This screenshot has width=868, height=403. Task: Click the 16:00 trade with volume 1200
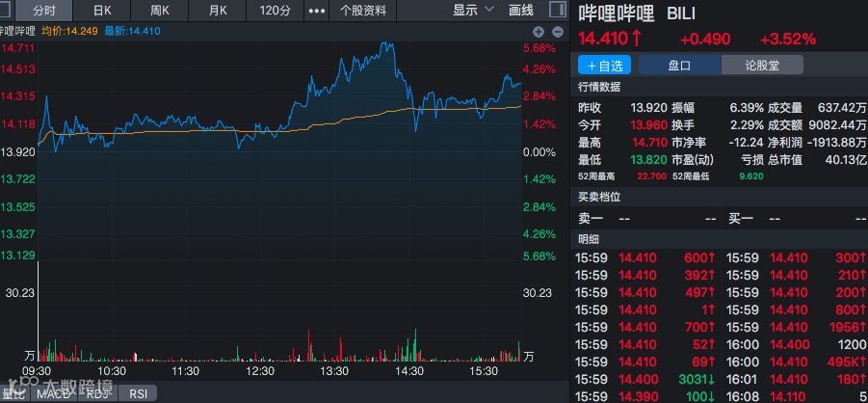[797, 345]
